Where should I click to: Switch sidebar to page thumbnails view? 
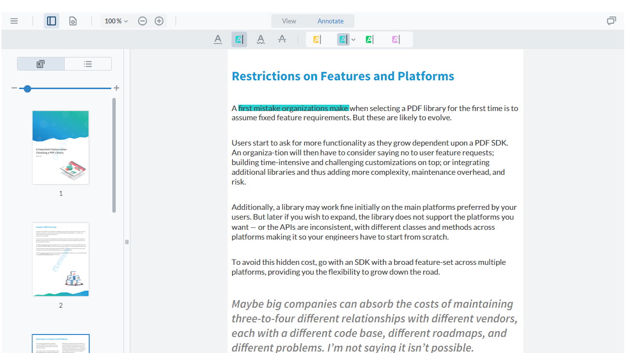40,63
